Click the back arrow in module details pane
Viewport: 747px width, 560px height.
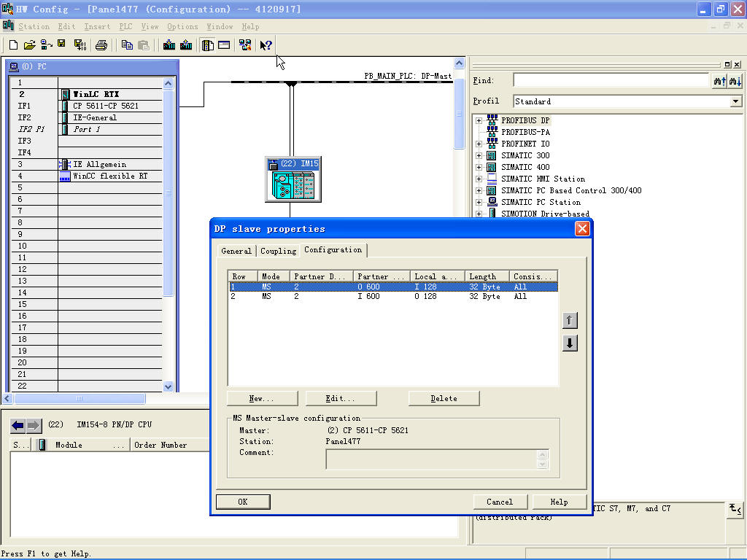pyautogui.click(x=18, y=425)
